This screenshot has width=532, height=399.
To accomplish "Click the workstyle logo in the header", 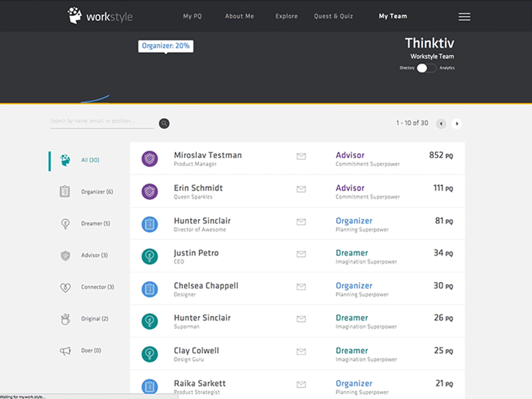I will (x=98, y=16).
